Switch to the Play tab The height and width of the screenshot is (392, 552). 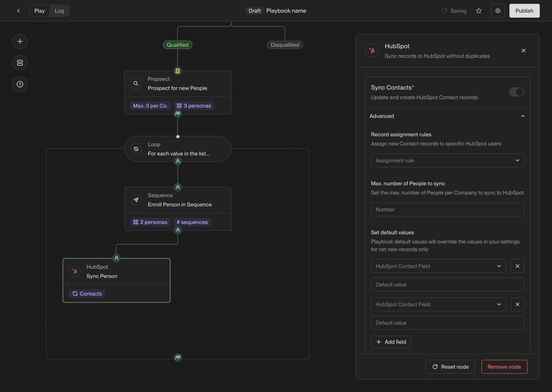[39, 11]
